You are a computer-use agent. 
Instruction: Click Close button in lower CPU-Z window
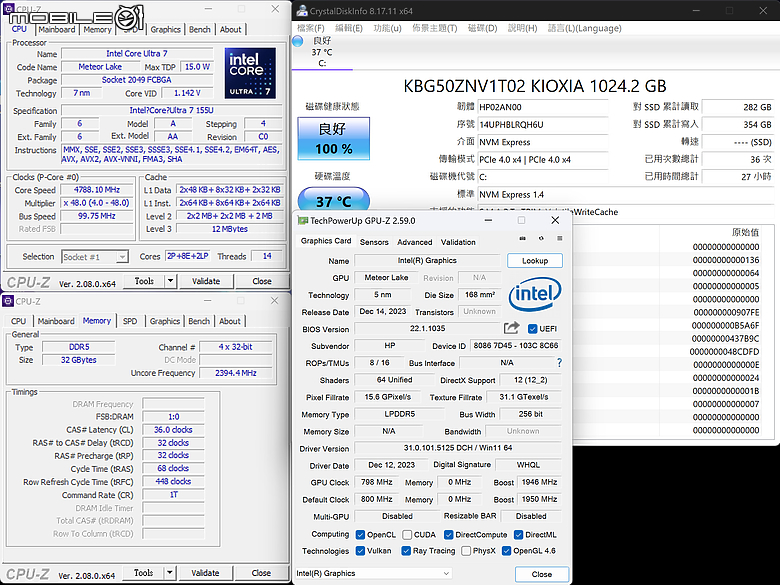pyautogui.click(x=261, y=573)
